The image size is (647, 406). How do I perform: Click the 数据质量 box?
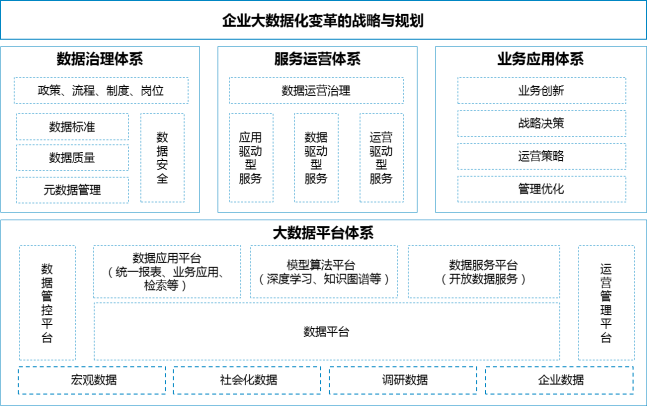tap(72, 158)
